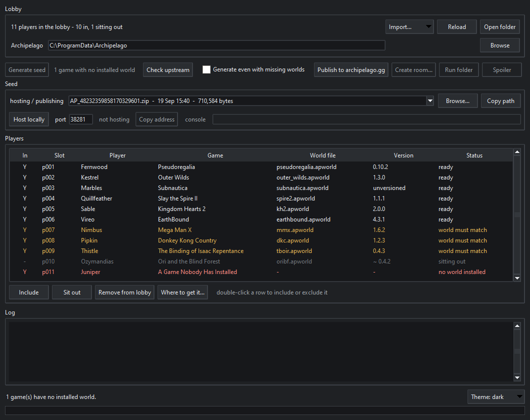This screenshot has height=420, width=530.
Task: Click the Reload button
Action: point(456,26)
